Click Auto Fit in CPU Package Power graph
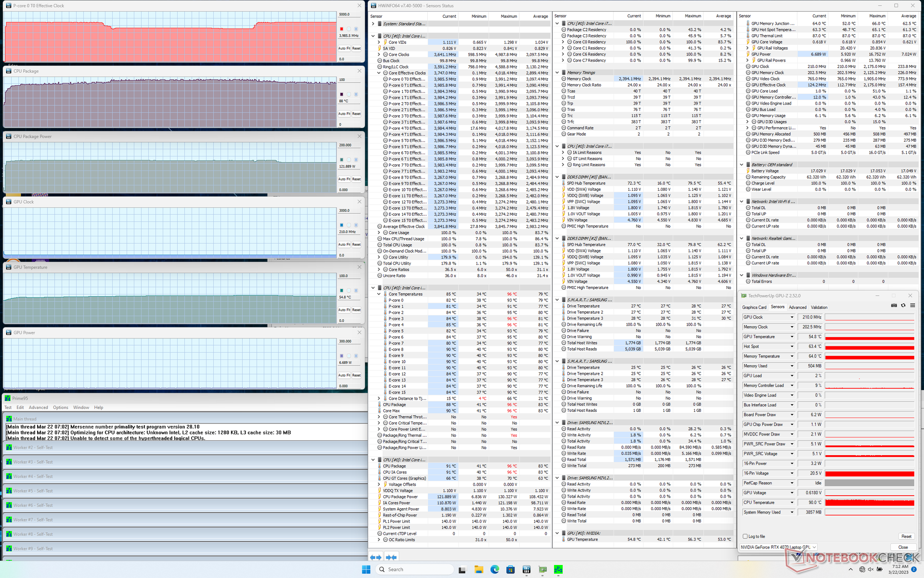The height and width of the screenshot is (578, 924). coord(345,179)
